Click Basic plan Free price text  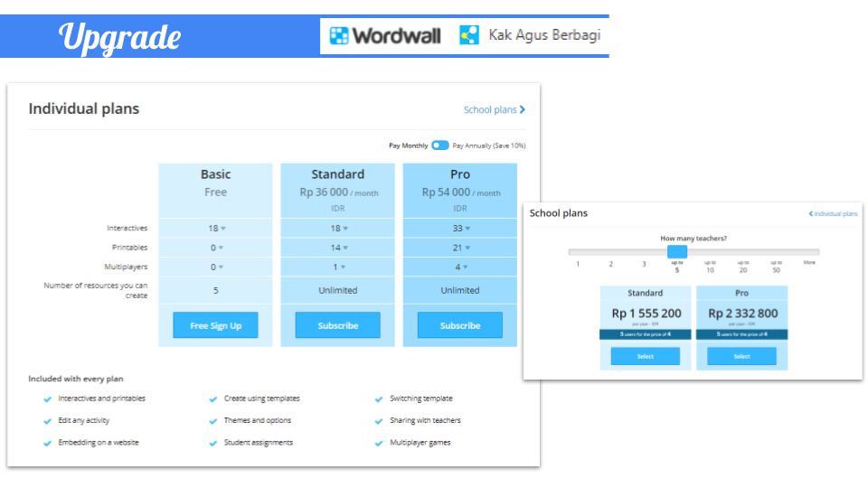[215, 192]
